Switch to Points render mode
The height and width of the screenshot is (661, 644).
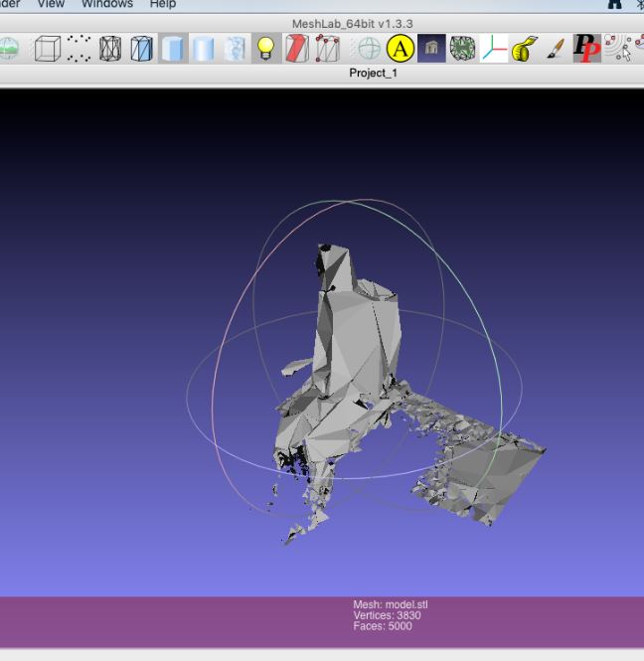[79, 49]
